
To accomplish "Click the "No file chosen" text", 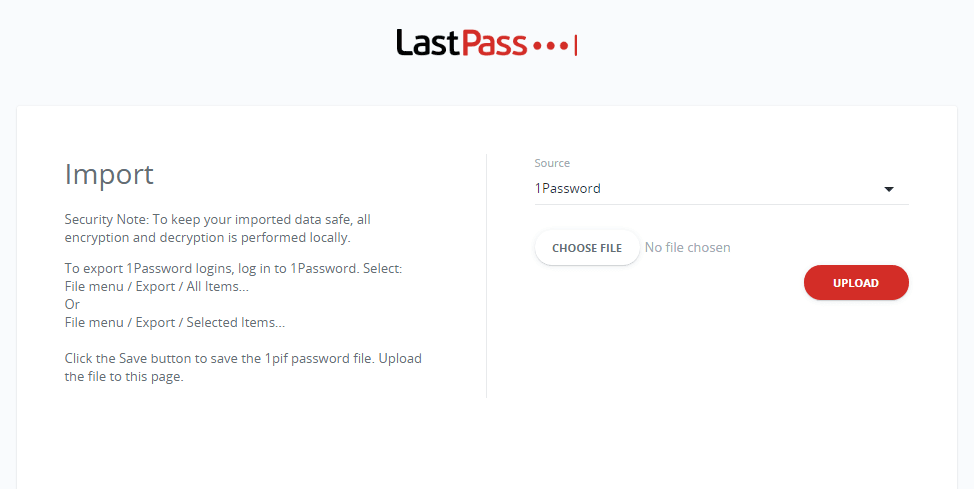I will pyautogui.click(x=687, y=247).
